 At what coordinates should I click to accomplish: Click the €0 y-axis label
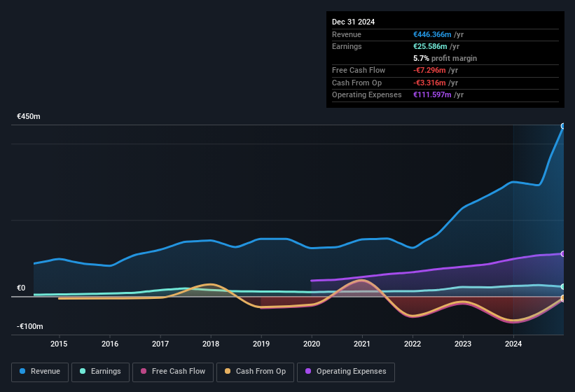pos(21,288)
